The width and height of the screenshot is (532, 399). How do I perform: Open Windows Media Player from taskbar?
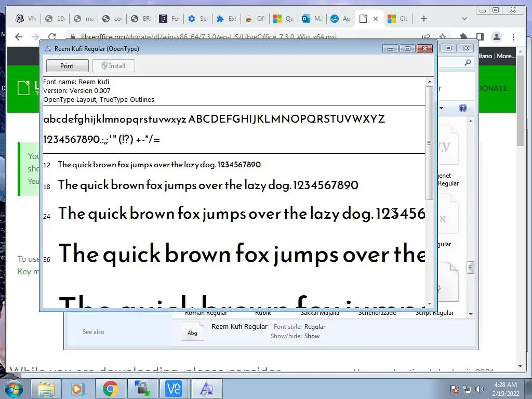(78, 389)
